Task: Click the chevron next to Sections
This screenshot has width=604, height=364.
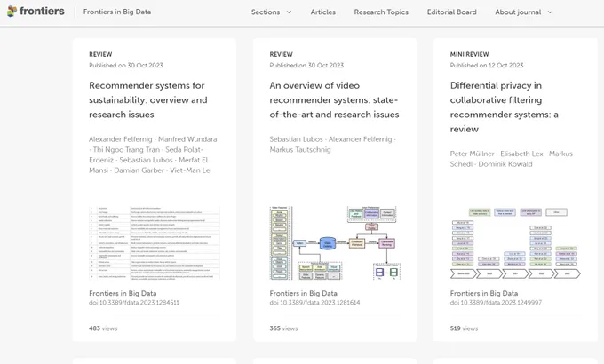Action: 289,12
